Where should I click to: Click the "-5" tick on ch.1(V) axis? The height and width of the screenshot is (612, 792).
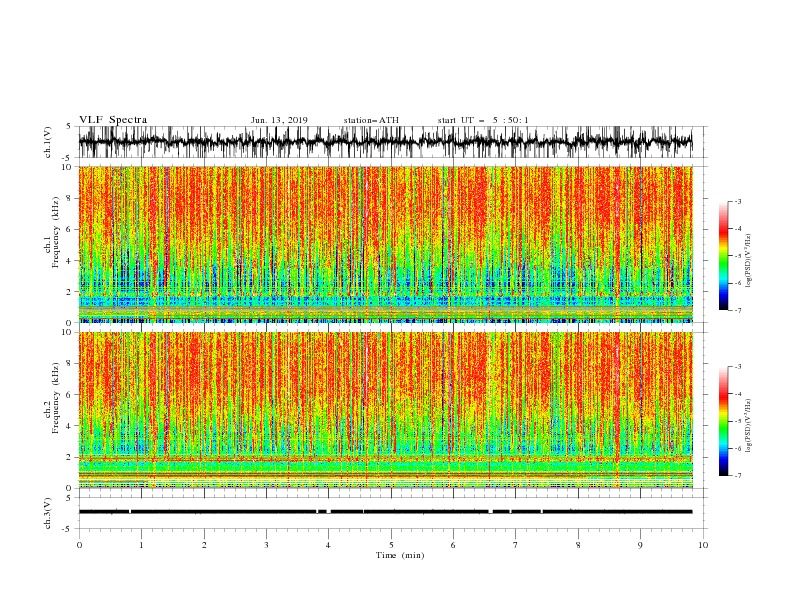click(x=67, y=158)
